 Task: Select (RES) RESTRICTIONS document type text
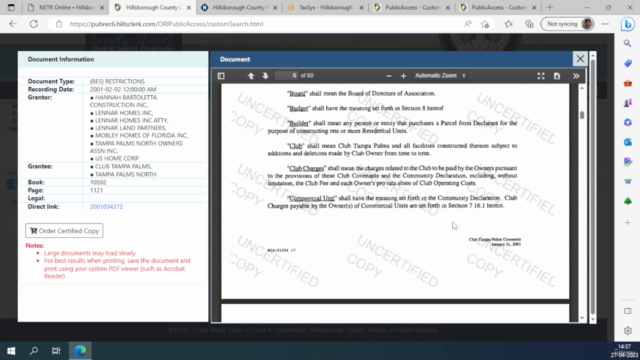click(117, 81)
